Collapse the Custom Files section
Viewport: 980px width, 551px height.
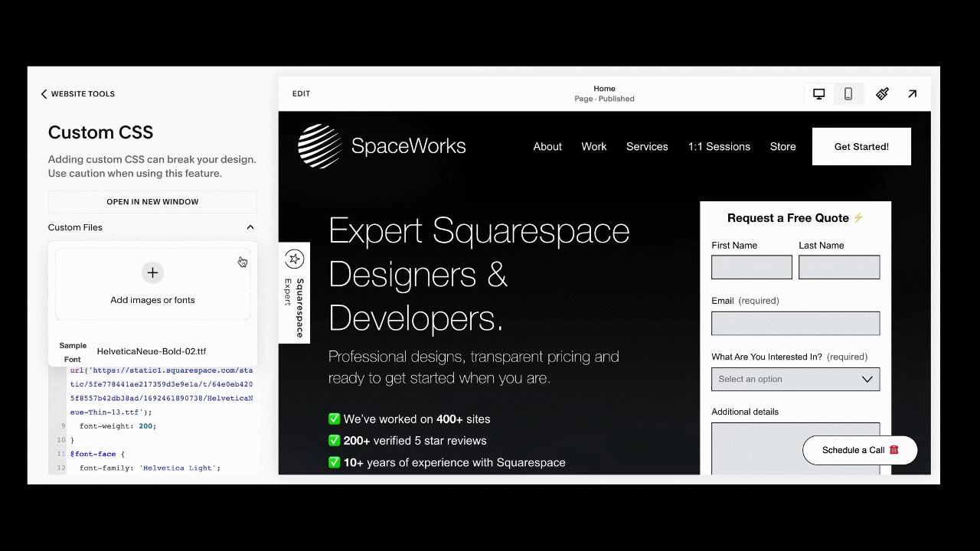[x=250, y=227]
